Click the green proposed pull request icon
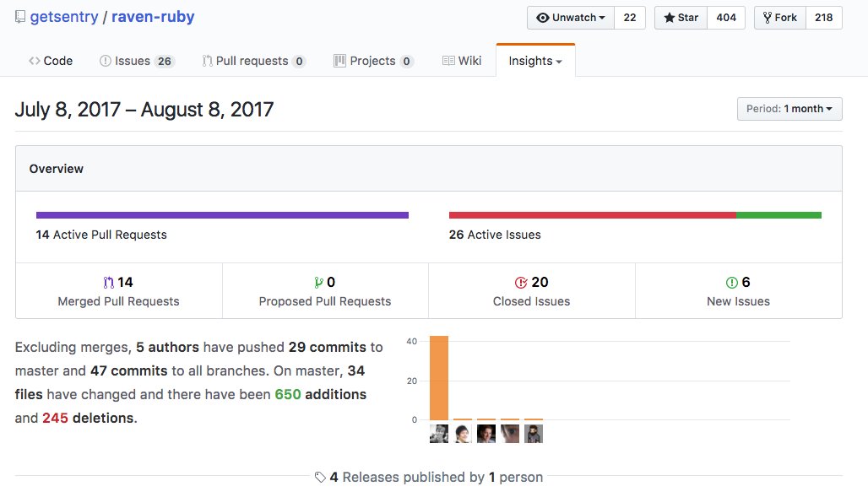Image resolution: width=868 pixels, height=492 pixels. [318, 283]
